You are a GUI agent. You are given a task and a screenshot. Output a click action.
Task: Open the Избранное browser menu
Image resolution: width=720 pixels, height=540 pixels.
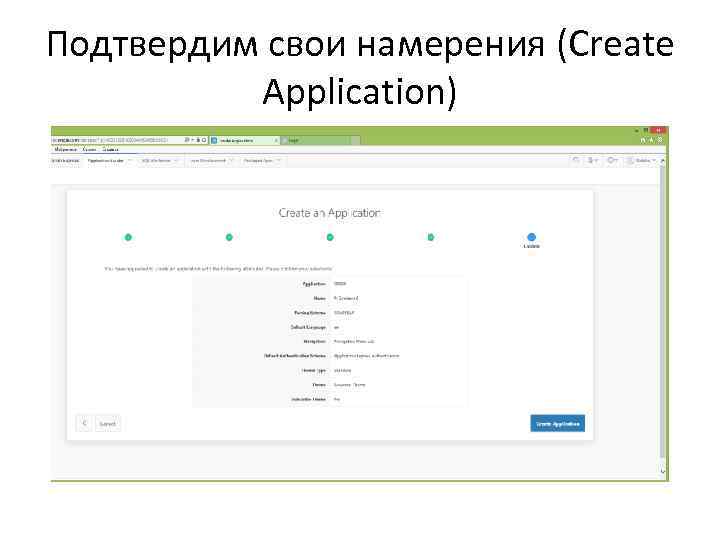(x=66, y=150)
